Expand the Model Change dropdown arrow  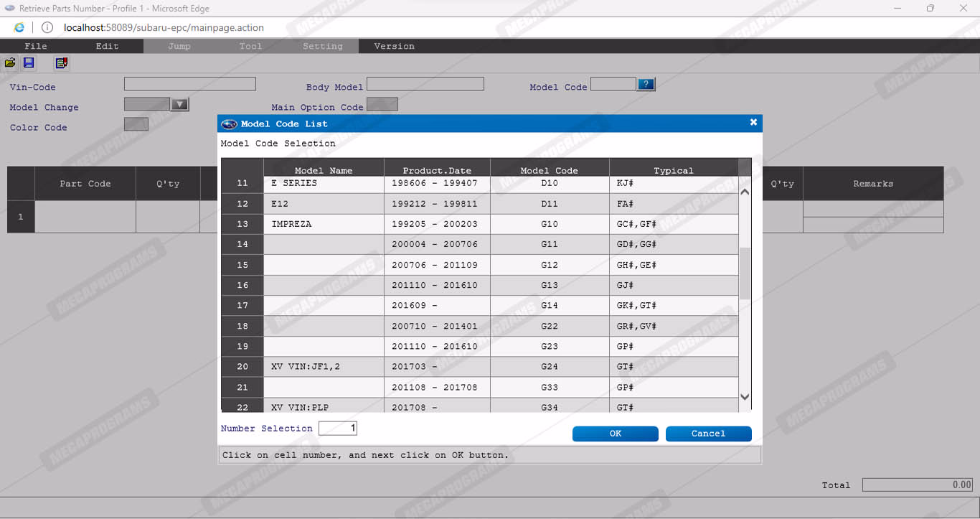179,105
